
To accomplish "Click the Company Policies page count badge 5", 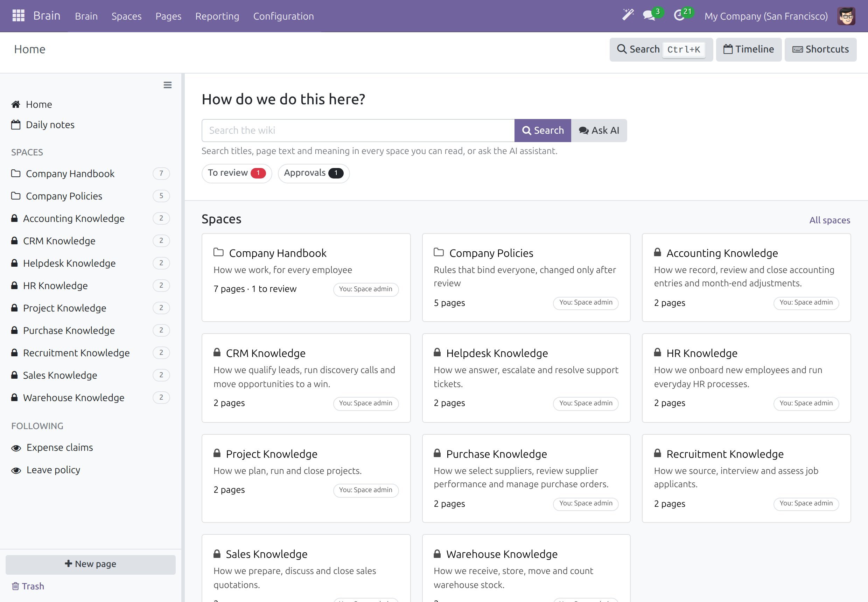I will pyautogui.click(x=161, y=196).
